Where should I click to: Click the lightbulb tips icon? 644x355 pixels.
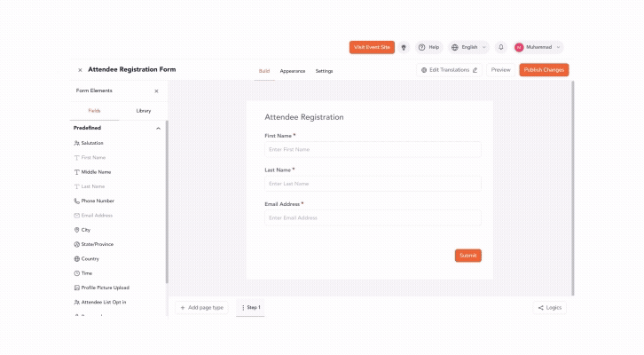pyautogui.click(x=404, y=48)
